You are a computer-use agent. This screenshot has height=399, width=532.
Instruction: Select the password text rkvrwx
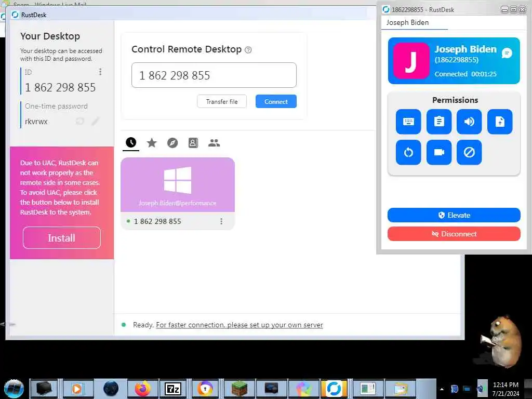pyautogui.click(x=36, y=122)
